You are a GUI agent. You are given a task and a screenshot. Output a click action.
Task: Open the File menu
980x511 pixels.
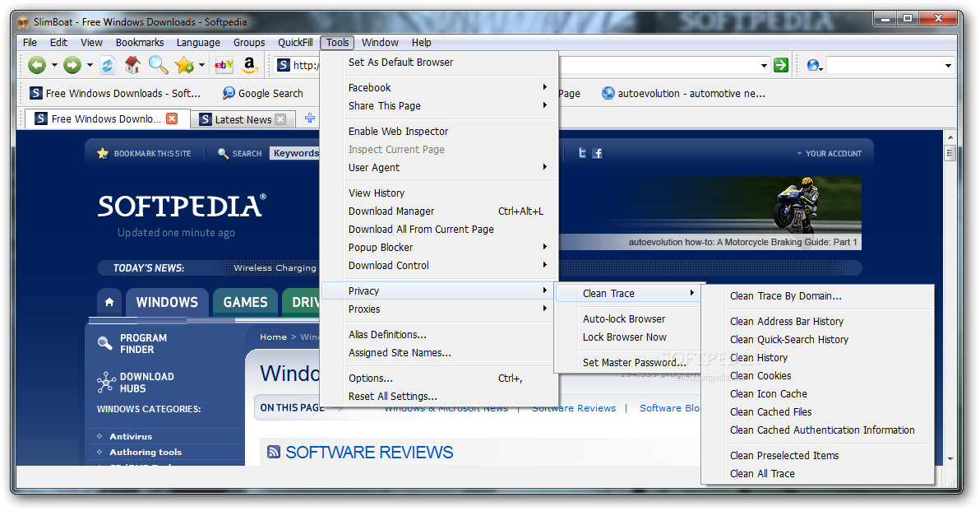(x=30, y=43)
